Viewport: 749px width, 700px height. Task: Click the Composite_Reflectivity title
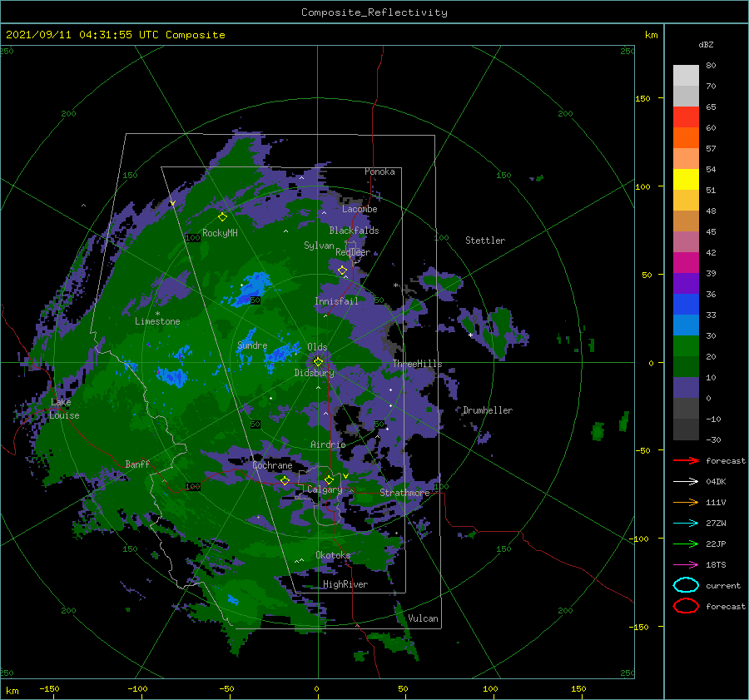[x=374, y=12]
